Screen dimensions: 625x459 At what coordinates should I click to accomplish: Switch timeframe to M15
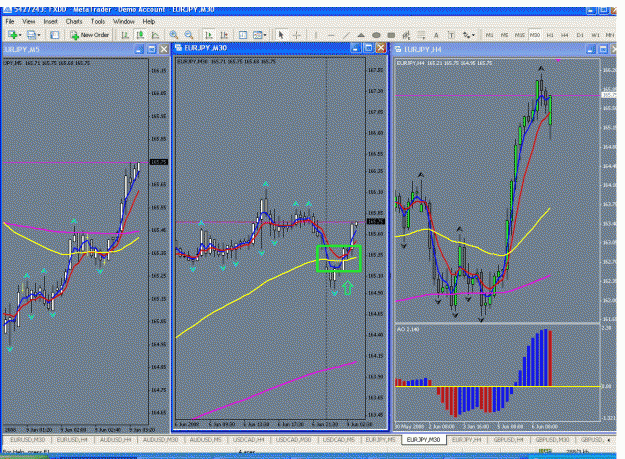[519, 35]
